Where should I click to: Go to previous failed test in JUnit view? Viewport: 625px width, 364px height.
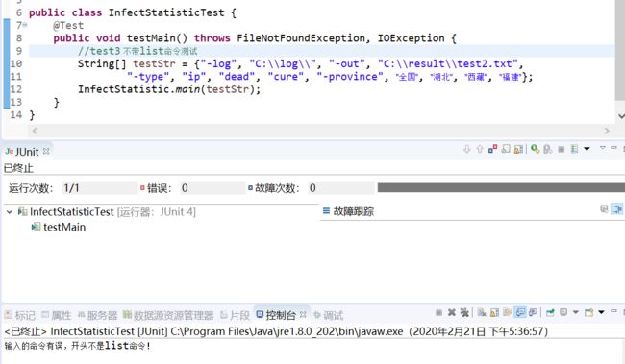coord(480,149)
